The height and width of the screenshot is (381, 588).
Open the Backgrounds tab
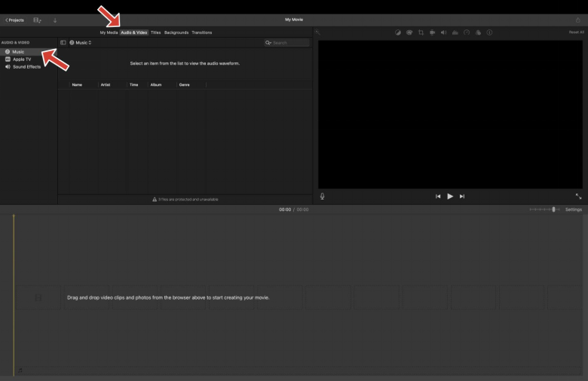tap(176, 32)
